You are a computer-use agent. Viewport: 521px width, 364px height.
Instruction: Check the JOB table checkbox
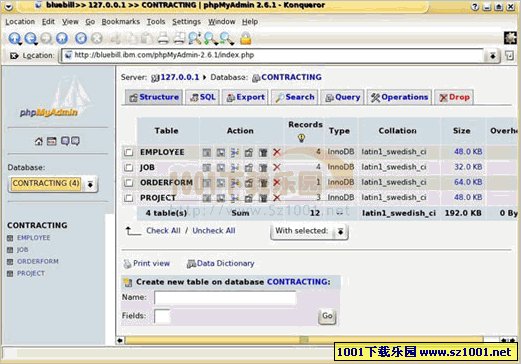pyautogui.click(x=129, y=167)
